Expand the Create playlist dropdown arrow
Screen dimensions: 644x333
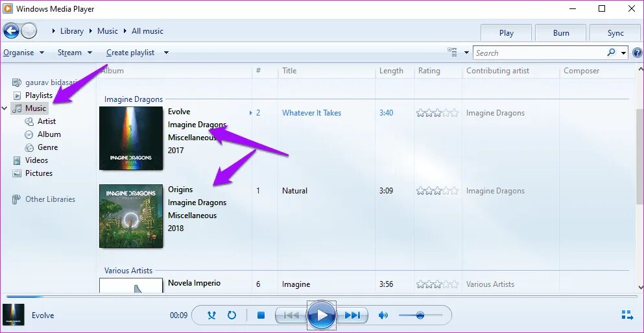click(x=166, y=53)
